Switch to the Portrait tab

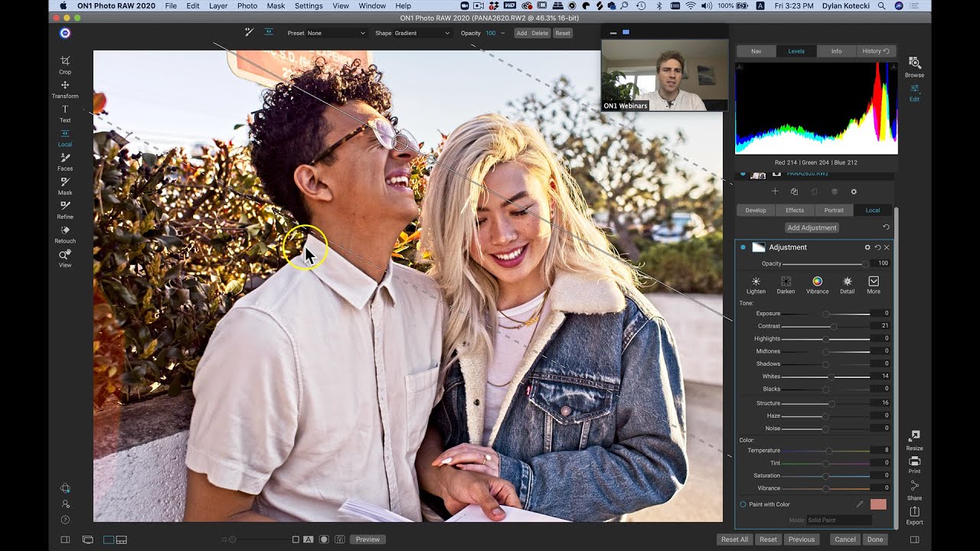point(834,210)
